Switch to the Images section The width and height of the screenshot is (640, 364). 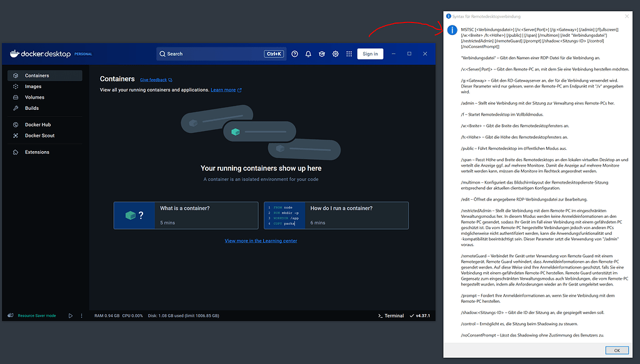pos(34,87)
